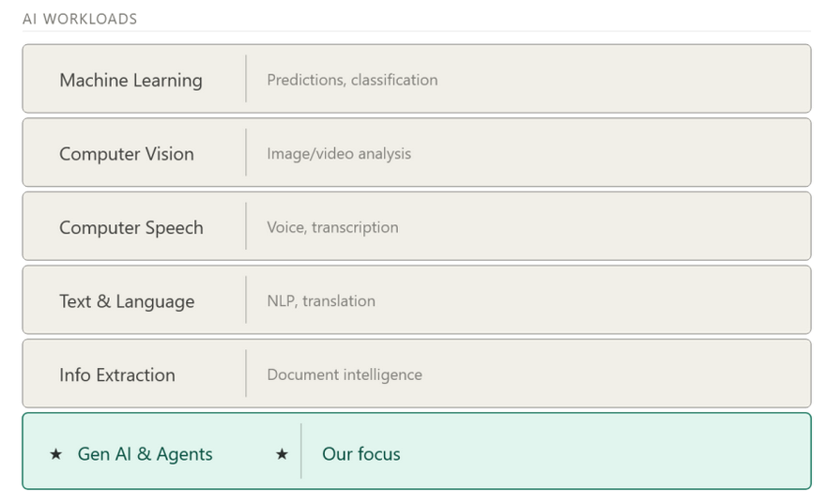Select the Computer Vision label
The height and width of the screenshot is (504, 828).
127,154
